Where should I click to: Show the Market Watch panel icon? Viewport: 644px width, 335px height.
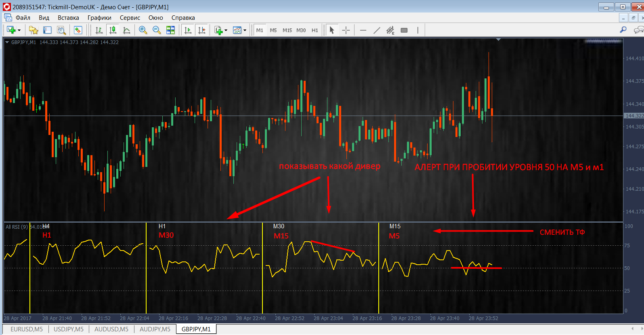coord(47,30)
